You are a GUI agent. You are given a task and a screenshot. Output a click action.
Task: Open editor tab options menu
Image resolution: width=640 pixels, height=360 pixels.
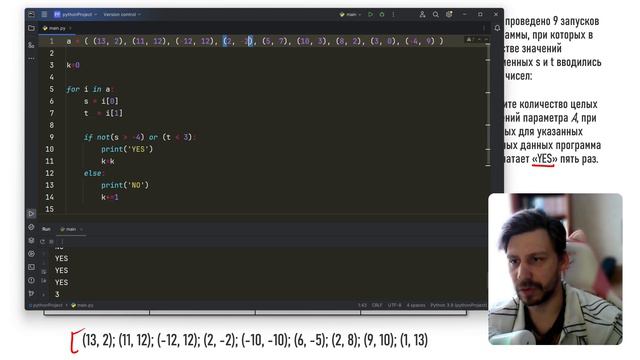tap(484, 28)
